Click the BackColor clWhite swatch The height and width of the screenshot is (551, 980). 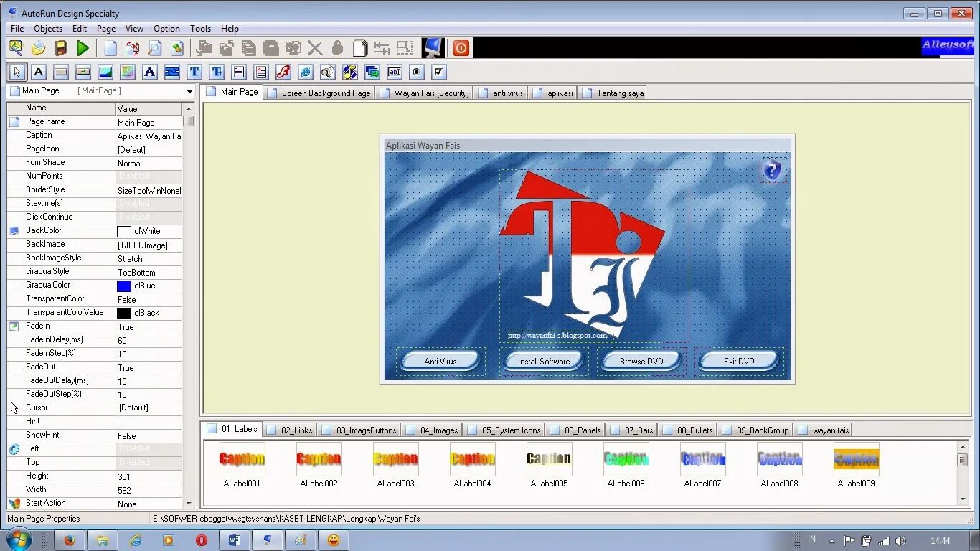(124, 231)
